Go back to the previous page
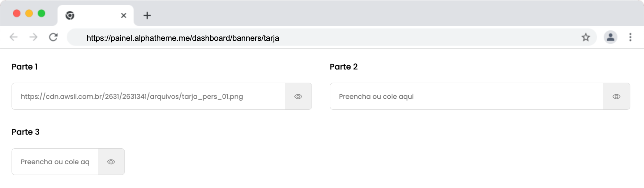 (x=14, y=37)
